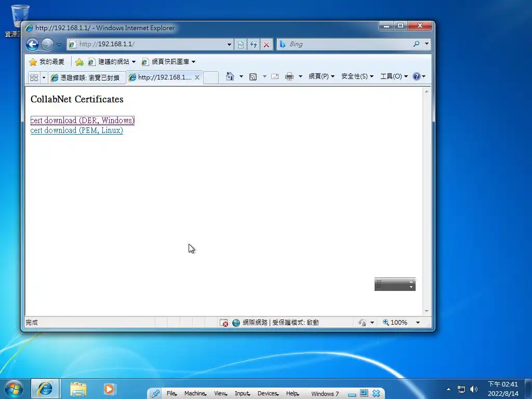The height and width of the screenshot is (399, 532).
Task: Click Internet Explorer taskbar icon
Action: pos(46,389)
